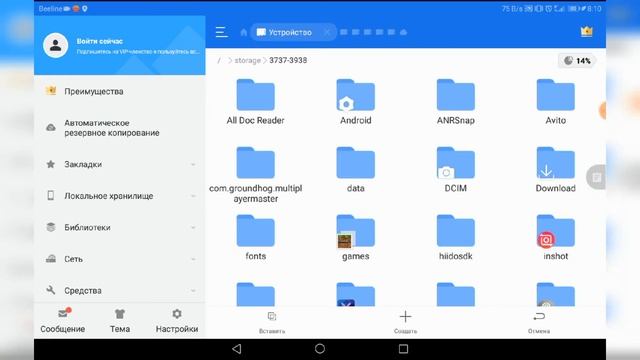Go to the home icon in toolbar

[244, 32]
